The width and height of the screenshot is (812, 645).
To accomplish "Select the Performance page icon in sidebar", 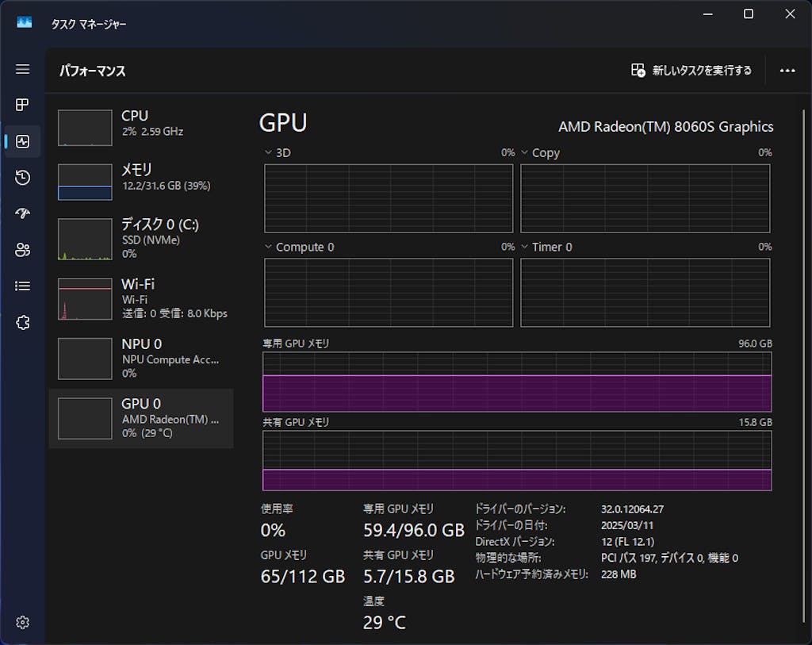I will point(22,141).
